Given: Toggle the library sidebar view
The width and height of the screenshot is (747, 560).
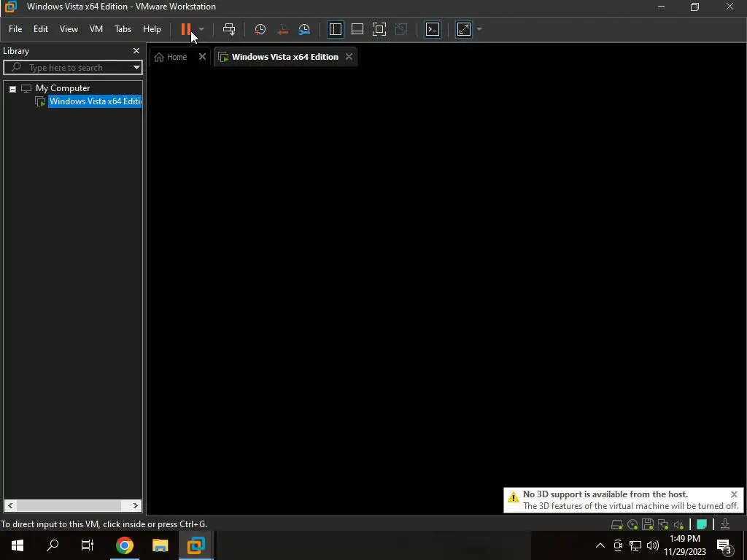Looking at the screenshot, I should tap(336, 29).
